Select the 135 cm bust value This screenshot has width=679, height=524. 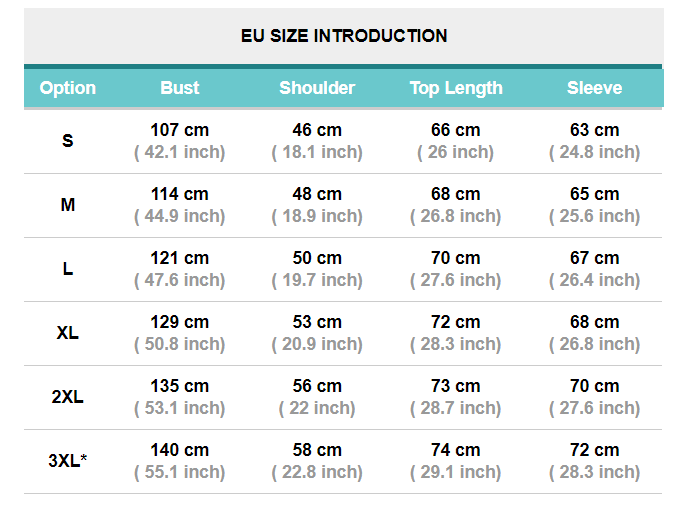click(x=180, y=386)
